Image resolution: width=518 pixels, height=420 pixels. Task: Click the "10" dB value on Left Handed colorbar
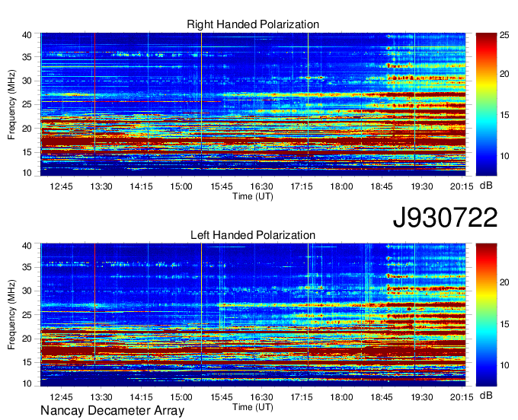tap(504, 365)
